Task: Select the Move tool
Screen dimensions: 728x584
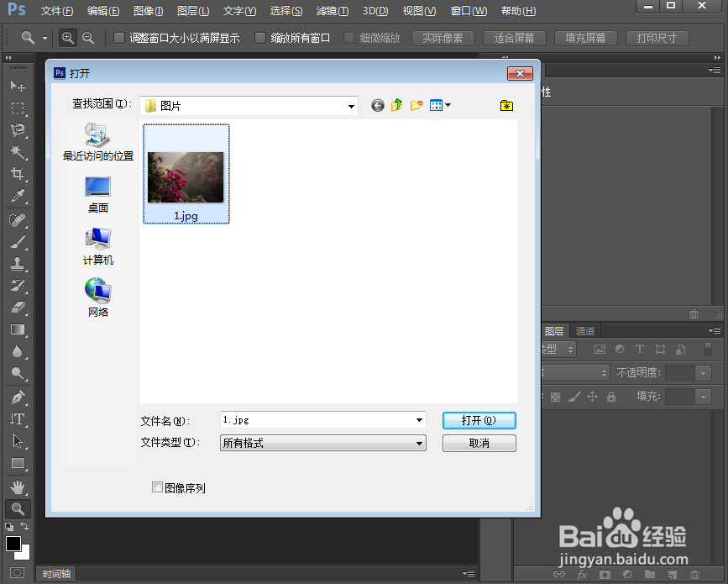Action: tap(18, 86)
